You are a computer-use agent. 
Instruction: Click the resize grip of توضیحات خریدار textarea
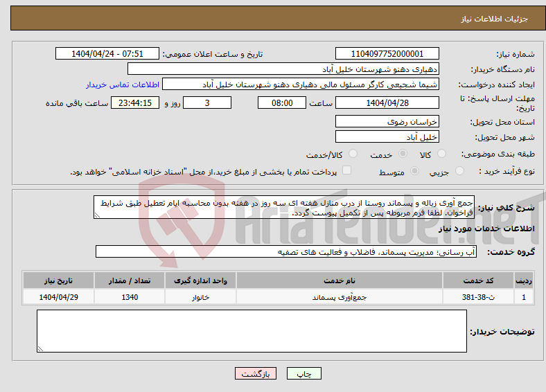(40, 348)
